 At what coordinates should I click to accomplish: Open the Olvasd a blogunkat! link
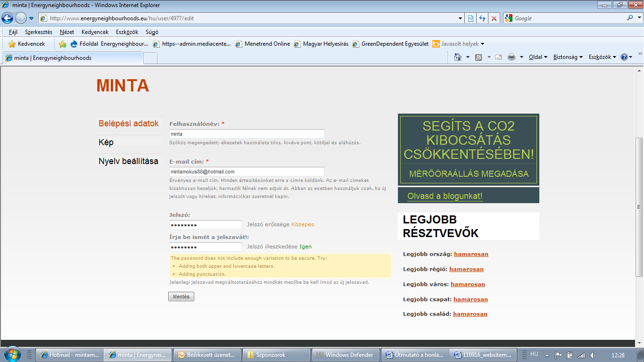click(x=445, y=196)
